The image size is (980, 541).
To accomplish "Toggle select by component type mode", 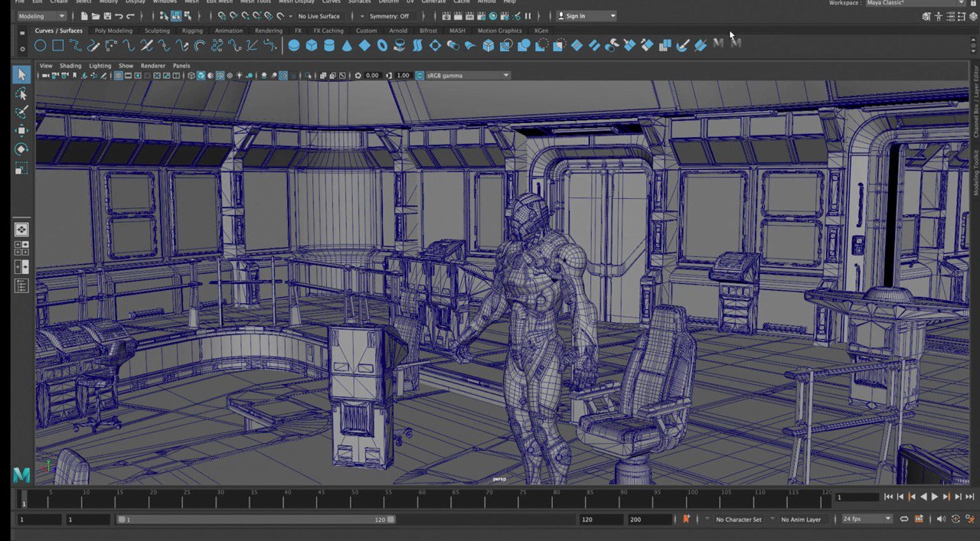I will coord(188,16).
